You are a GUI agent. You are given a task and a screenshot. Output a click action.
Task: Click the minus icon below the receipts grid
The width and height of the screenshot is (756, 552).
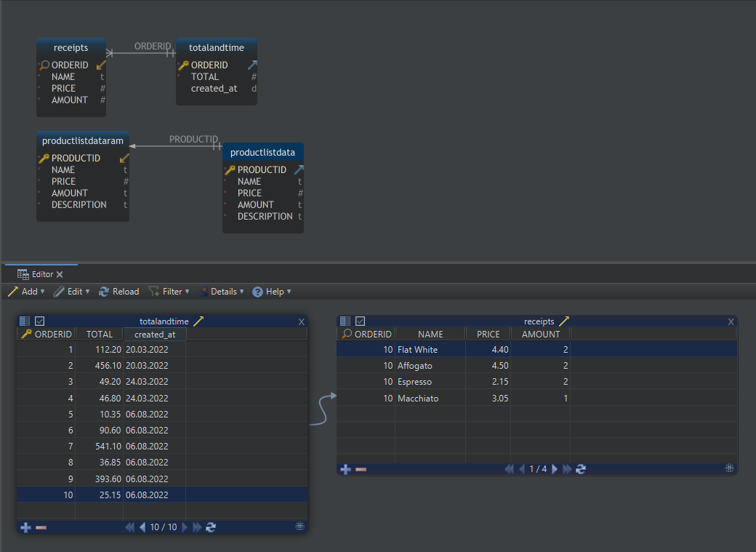[x=361, y=469]
